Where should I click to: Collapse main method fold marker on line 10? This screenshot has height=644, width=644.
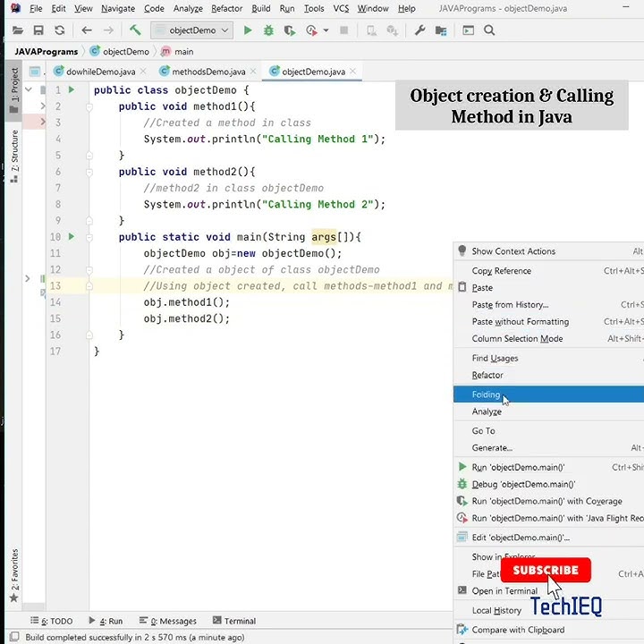pos(89,237)
